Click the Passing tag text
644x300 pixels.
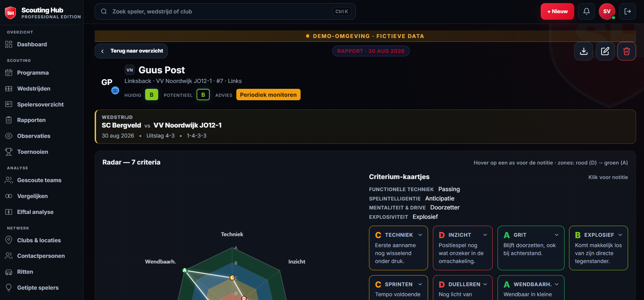449,189
